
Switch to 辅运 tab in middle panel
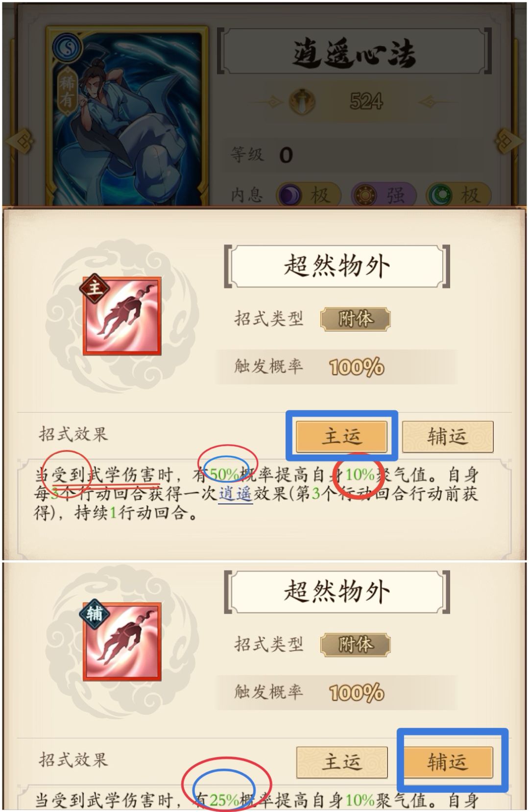pyautogui.click(x=447, y=436)
